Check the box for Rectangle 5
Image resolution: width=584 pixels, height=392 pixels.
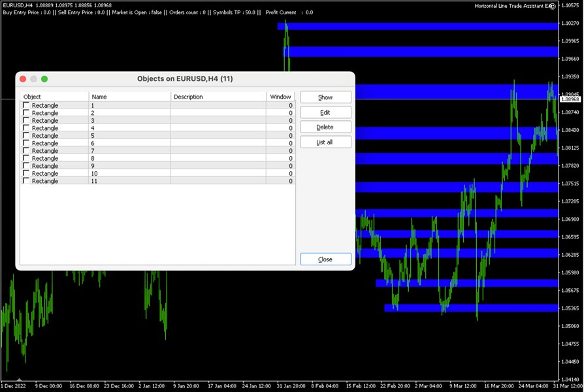click(x=26, y=136)
